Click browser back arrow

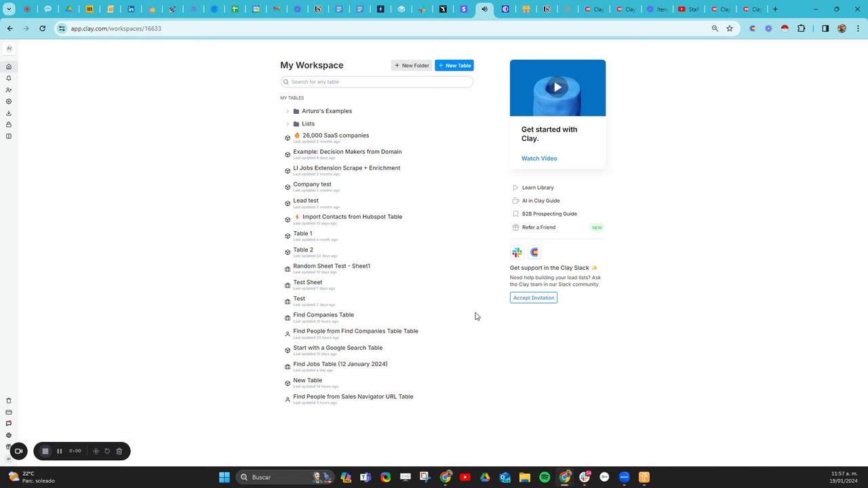9,28
